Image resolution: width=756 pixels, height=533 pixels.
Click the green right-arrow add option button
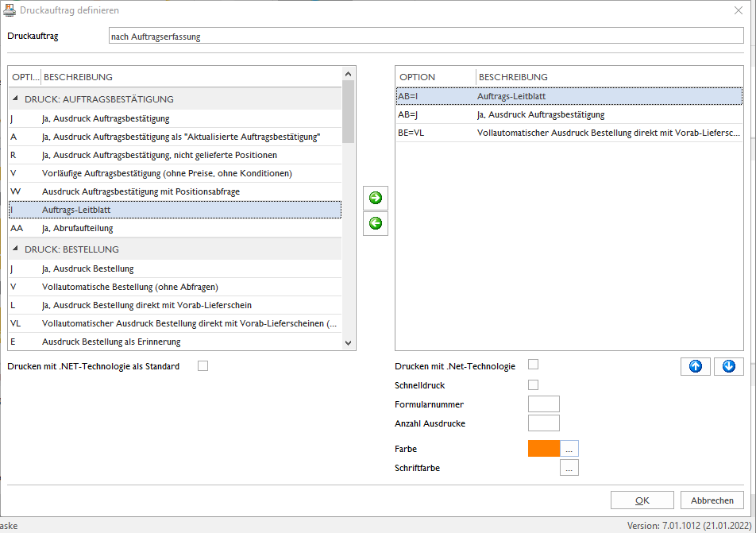coord(375,198)
